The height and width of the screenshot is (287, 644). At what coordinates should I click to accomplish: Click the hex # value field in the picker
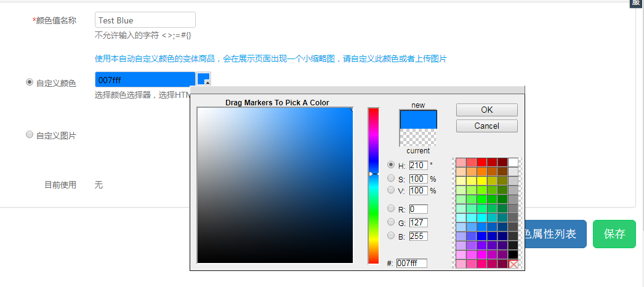point(411,263)
